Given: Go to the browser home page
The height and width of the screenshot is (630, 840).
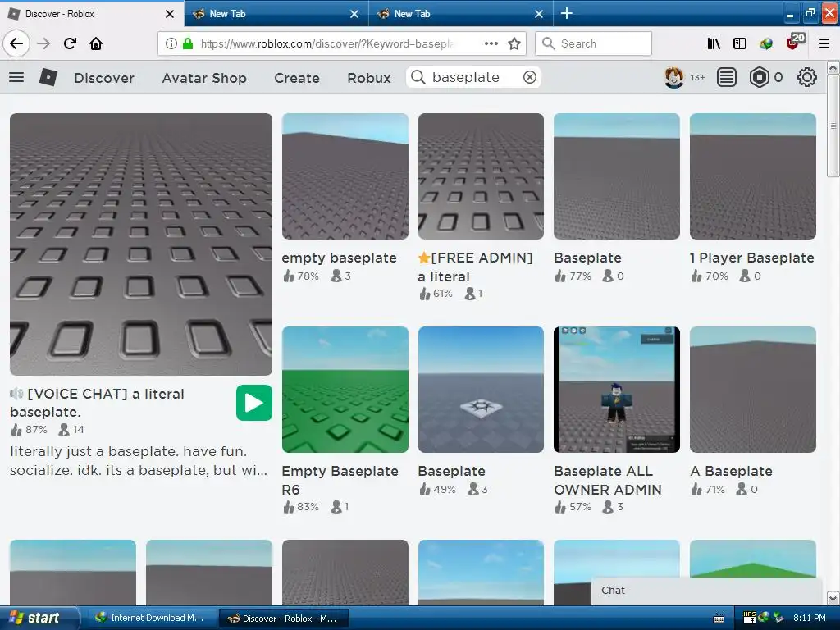Looking at the screenshot, I should pos(96,43).
